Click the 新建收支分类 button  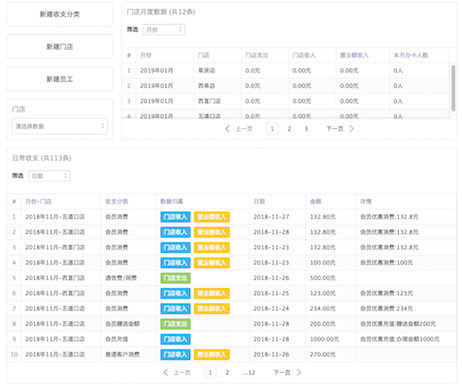(60, 14)
